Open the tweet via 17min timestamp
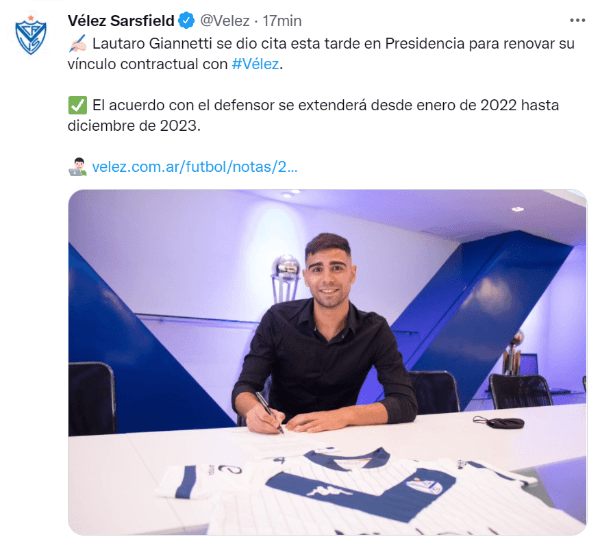The height and width of the screenshot is (539, 600). click(x=282, y=21)
